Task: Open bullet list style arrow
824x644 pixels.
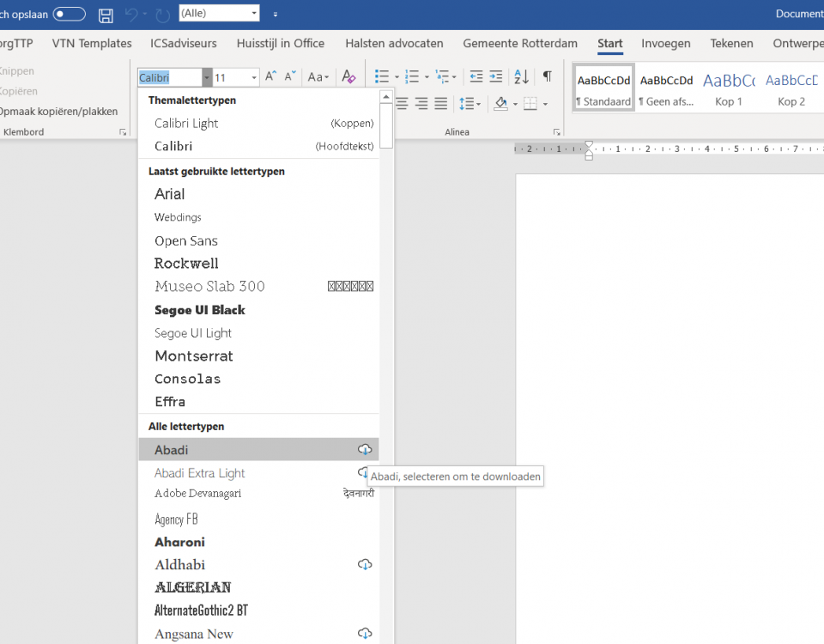Action: coord(397,77)
